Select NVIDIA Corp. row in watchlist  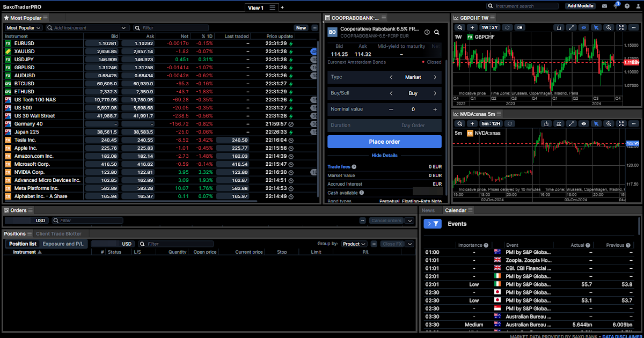(160, 172)
